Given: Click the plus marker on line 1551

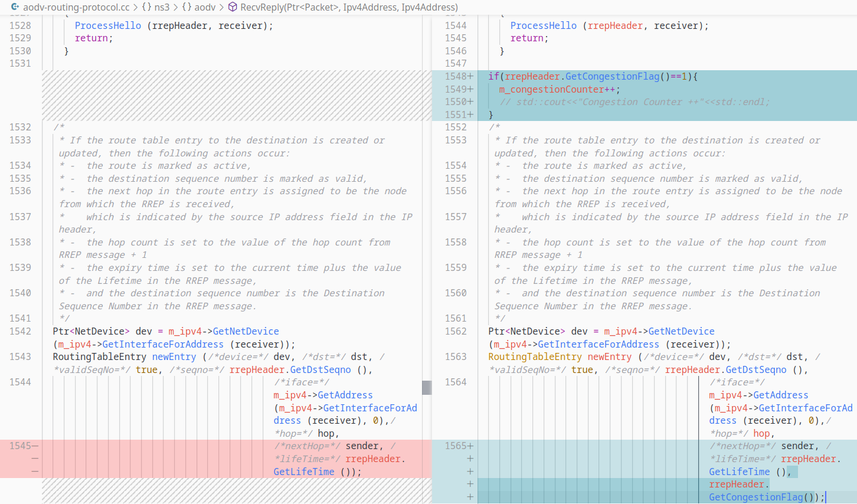Looking at the screenshot, I should tap(470, 115).
